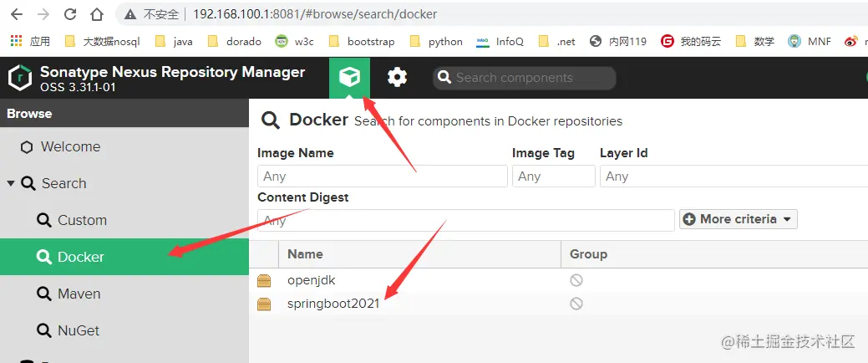Open Docker search in sidebar
Viewport: 868px width, 363px height.
click(124, 257)
